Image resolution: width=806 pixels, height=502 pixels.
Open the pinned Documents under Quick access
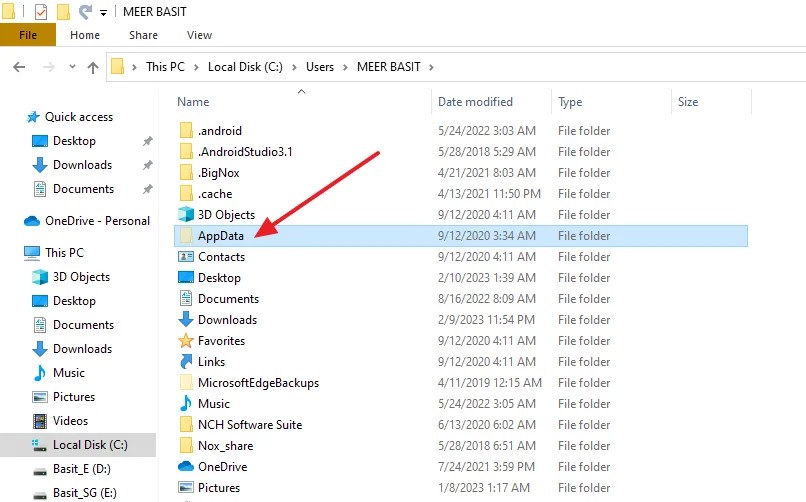[x=83, y=189]
